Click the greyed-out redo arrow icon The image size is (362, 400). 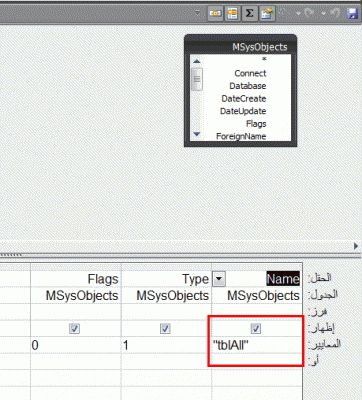pyautogui.click(x=309, y=13)
